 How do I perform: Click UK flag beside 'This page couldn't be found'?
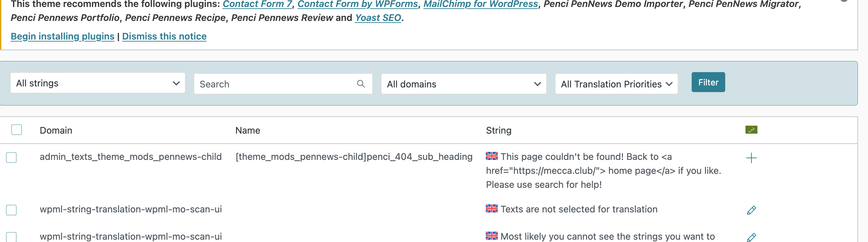click(x=492, y=156)
